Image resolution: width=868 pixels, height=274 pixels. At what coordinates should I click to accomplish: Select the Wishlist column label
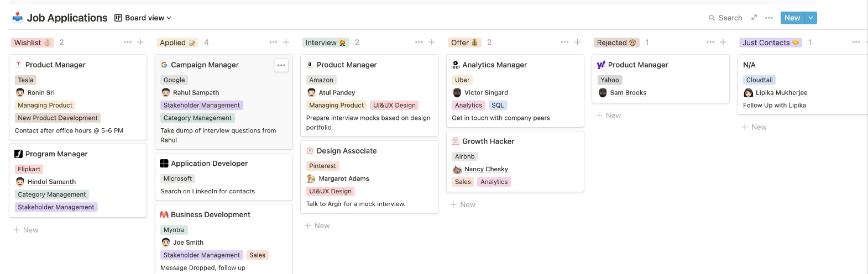coord(32,43)
